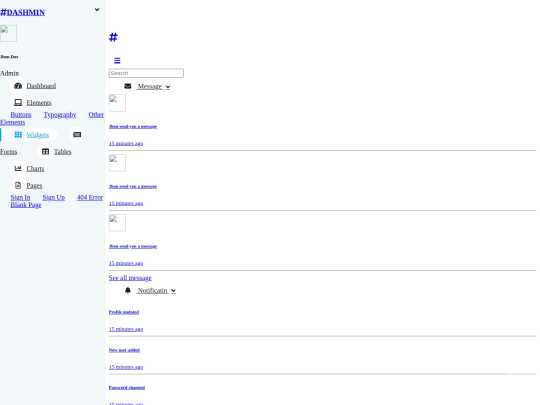Open the 404 Error page item
This screenshot has width=540, height=405.
[x=90, y=197]
